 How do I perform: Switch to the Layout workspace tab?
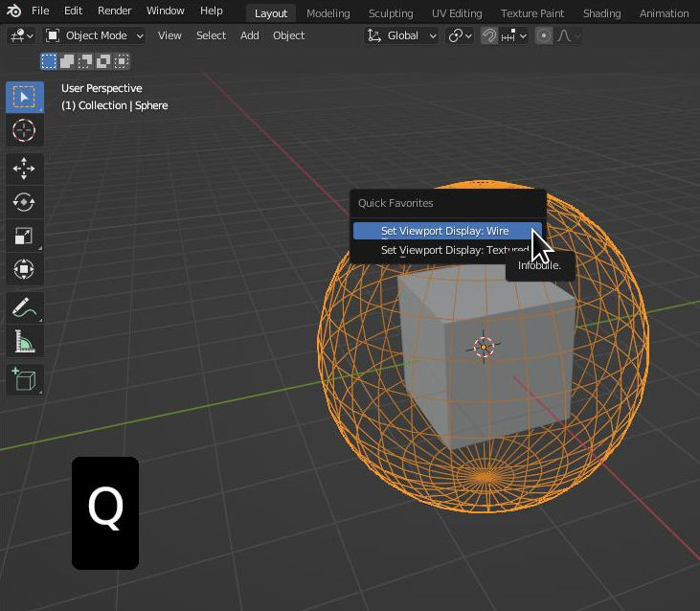tap(271, 13)
